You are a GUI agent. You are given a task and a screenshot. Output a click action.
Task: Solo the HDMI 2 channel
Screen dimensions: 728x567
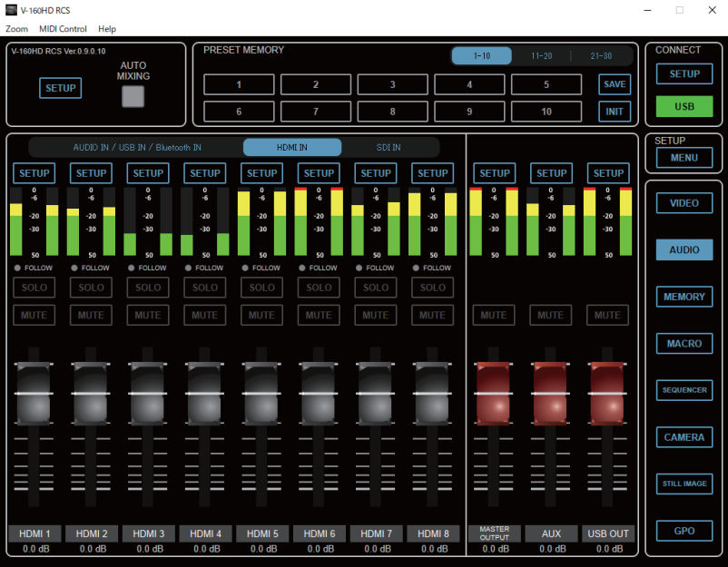tap(91, 288)
